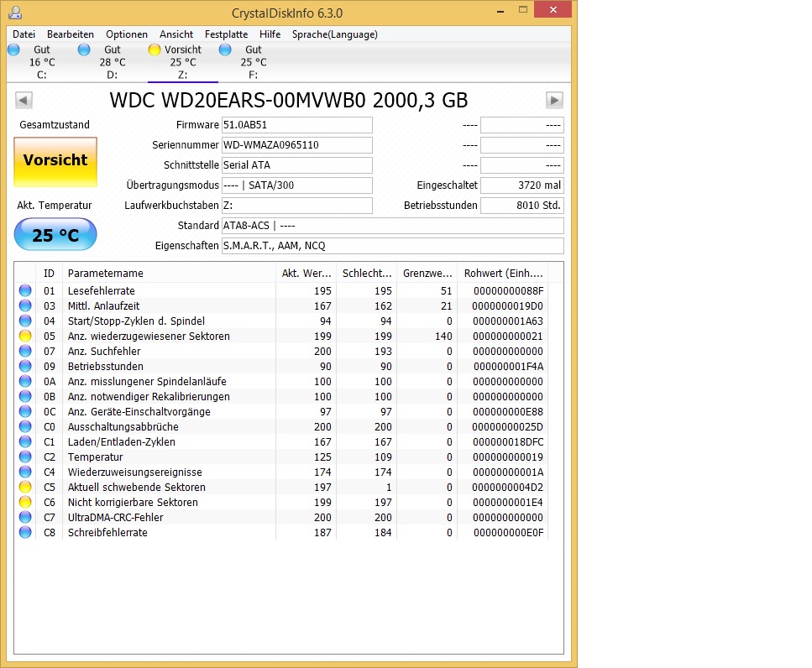Select the Temperatur parameter name

tap(95, 457)
